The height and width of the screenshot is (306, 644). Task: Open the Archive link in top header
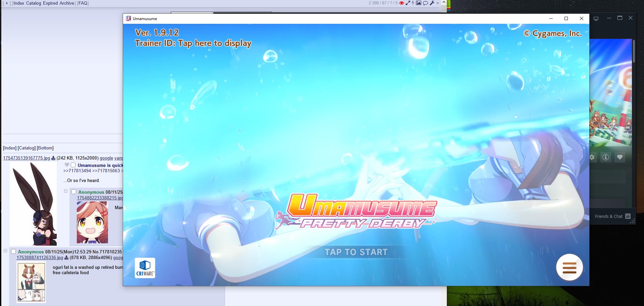pos(67,3)
